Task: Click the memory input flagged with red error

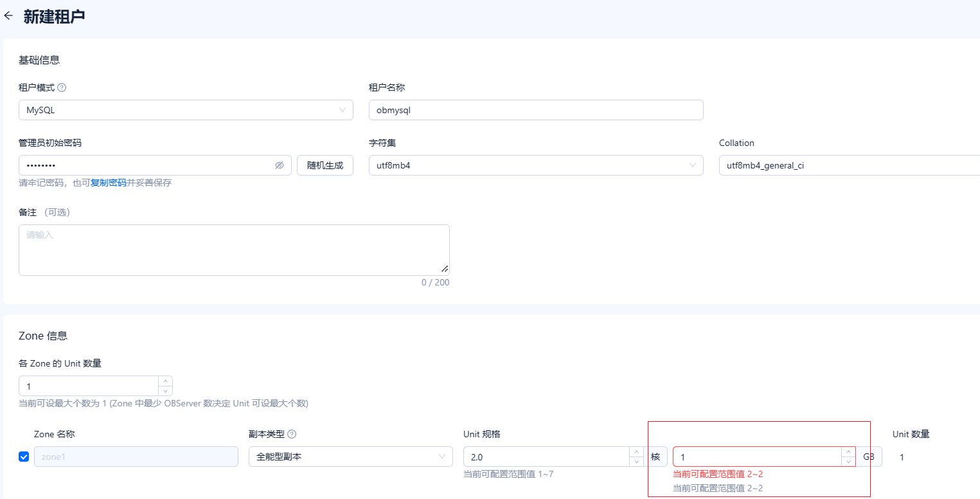Action: pyautogui.click(x=758, y=457)
